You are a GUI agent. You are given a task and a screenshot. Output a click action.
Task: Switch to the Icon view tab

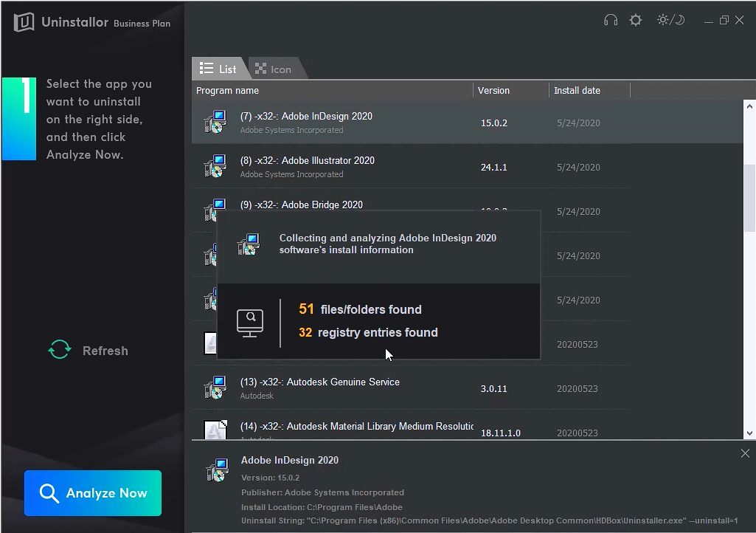tap(273, 69)
